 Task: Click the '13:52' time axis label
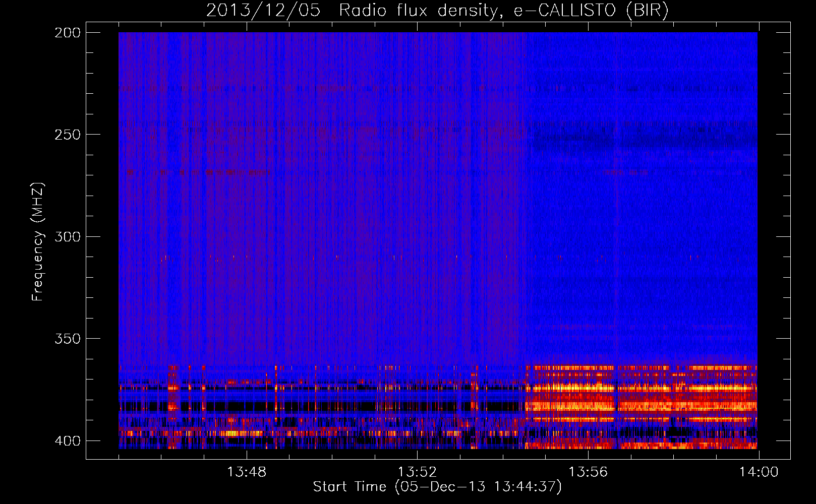click(417, 472)
